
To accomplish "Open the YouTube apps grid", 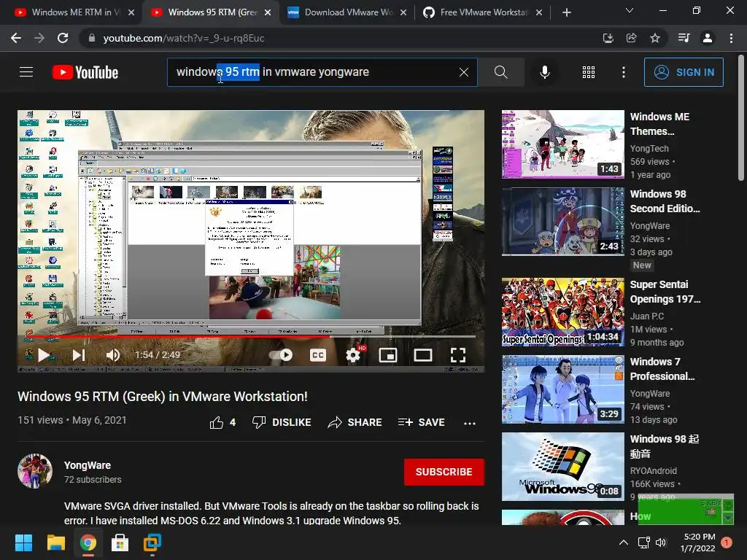I will click(x=589, y=72).
